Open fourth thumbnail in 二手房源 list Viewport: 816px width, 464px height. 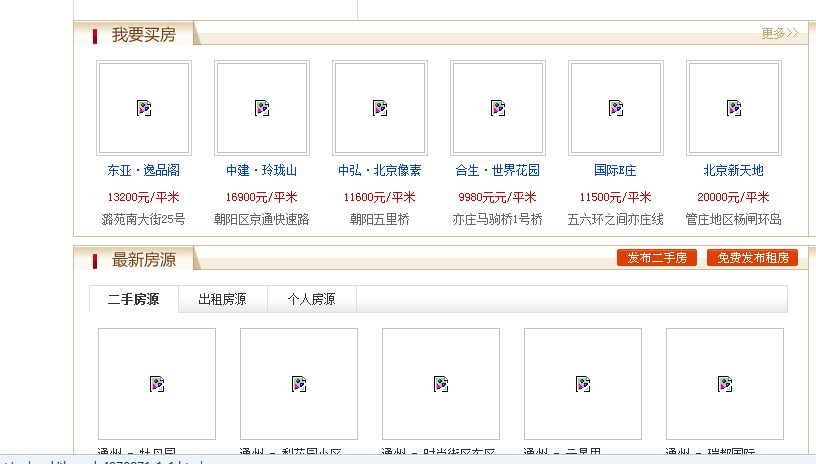point(583,384)
